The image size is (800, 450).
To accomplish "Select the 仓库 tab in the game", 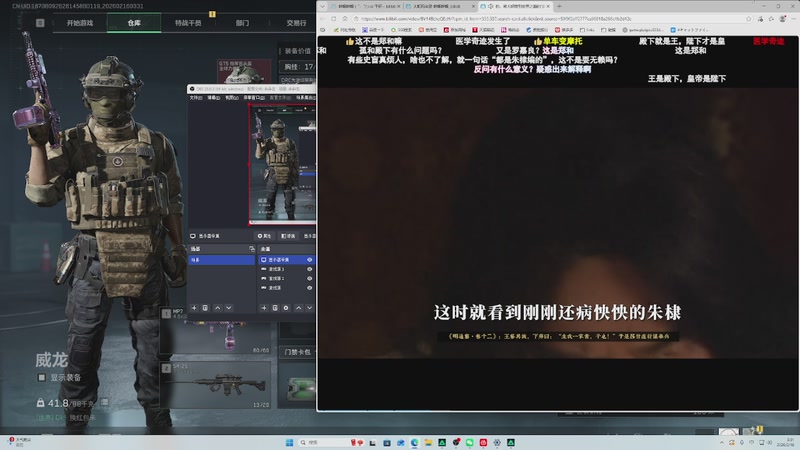I will 134,23.
